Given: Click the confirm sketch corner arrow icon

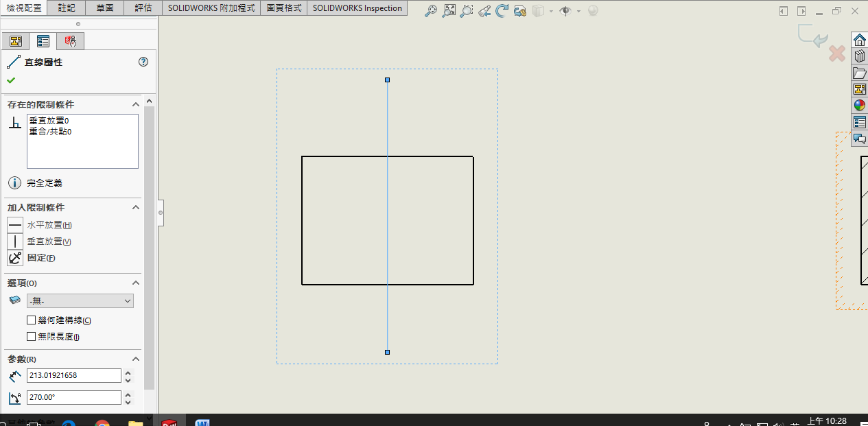Looking at the screenshot, I should (814, 36).
